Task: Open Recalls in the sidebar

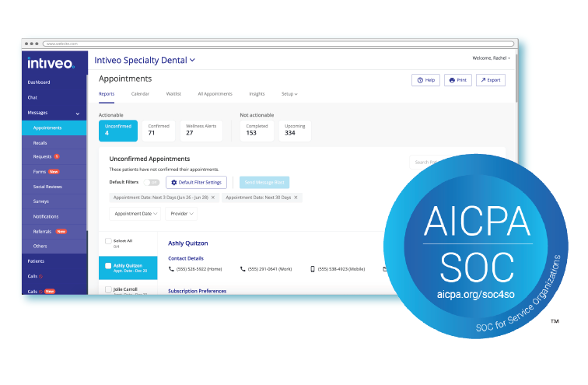Action: point(40,143)
